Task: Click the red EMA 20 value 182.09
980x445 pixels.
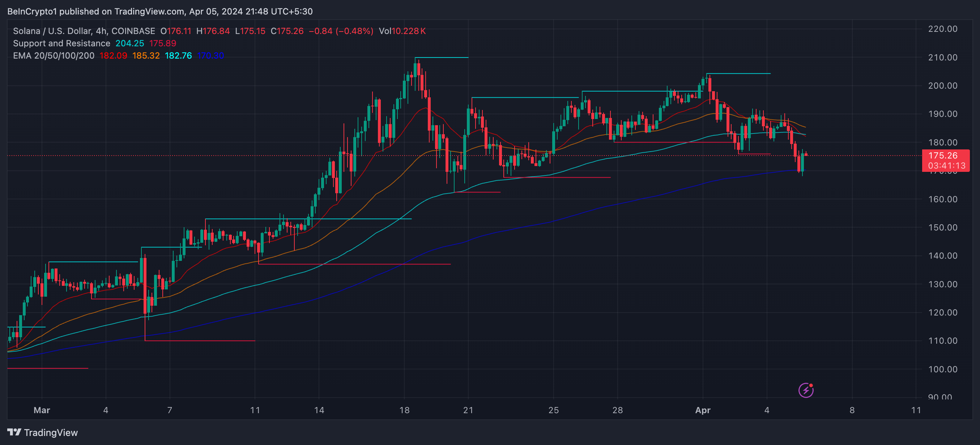Action: point(113,56)
